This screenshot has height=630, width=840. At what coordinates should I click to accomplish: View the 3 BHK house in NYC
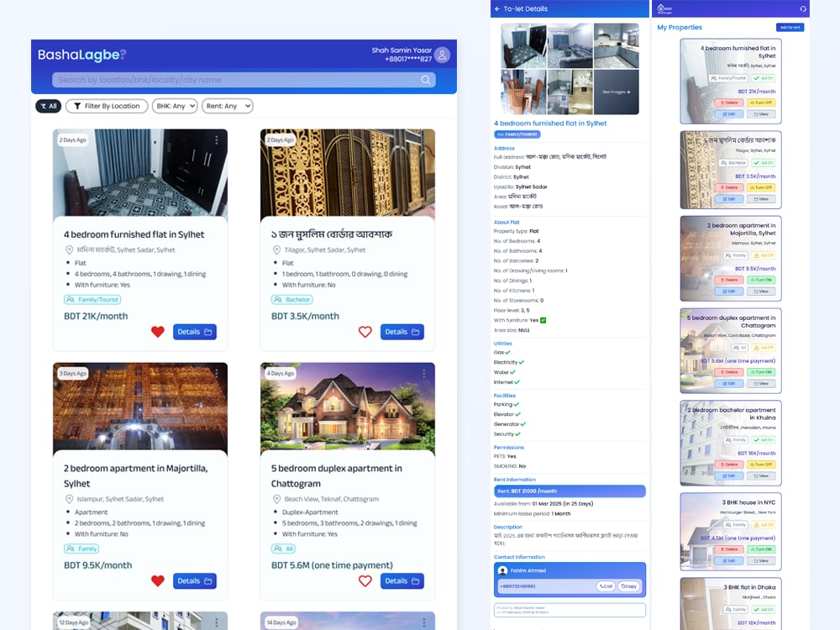[761, 561]
